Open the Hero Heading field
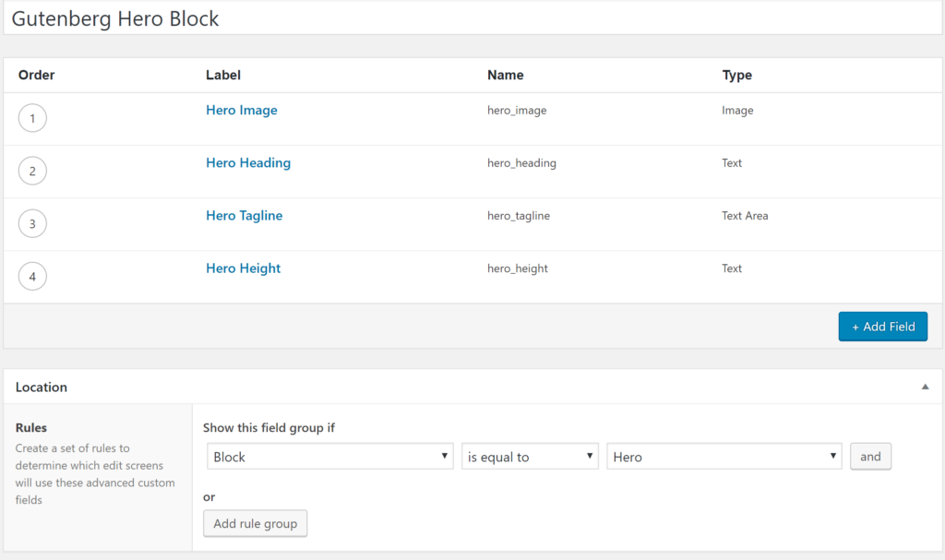945x560 pixels. point(248,162)
